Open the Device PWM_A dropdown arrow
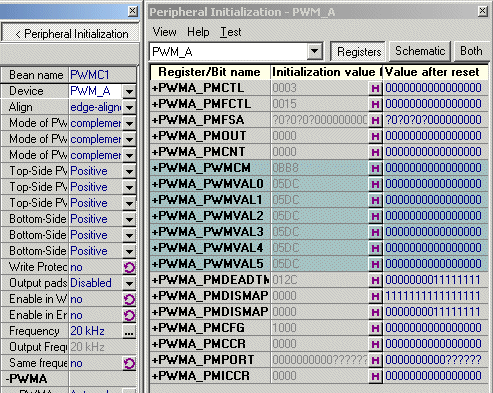 point(129,91)
